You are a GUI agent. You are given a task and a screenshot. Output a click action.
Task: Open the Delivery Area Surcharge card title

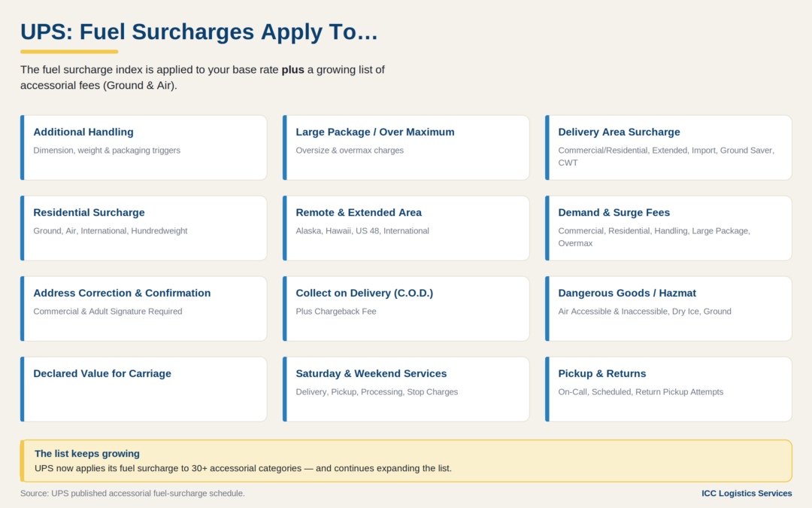point(619,132)
